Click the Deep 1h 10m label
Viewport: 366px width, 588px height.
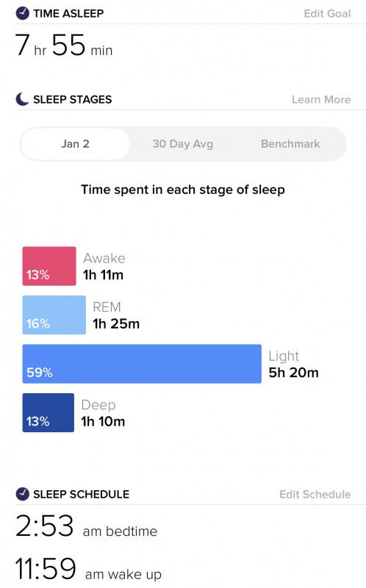coord(103,413)
